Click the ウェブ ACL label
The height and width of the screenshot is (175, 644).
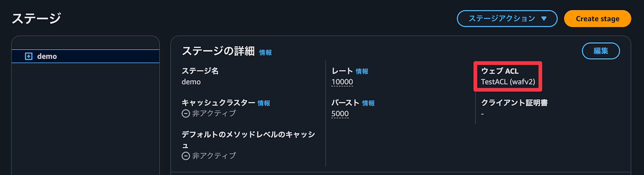click(x=500, y=71)
